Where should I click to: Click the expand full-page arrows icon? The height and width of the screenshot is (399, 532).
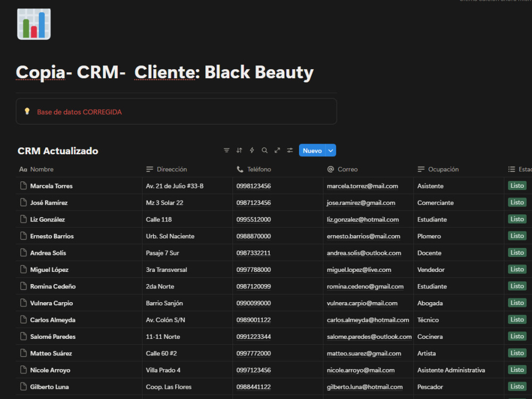(277, 151)
